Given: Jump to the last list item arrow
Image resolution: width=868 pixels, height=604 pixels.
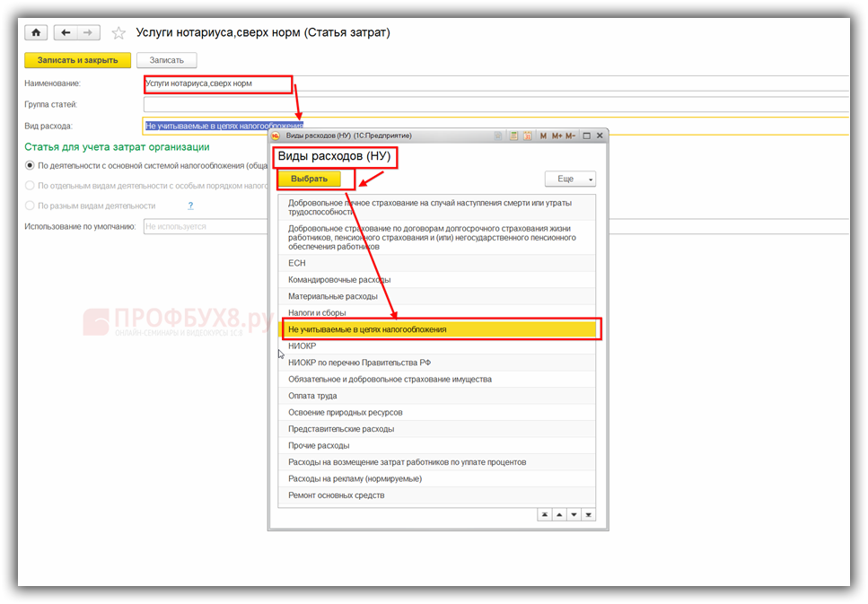Looking at the screenshot, I should coord(588,514).
